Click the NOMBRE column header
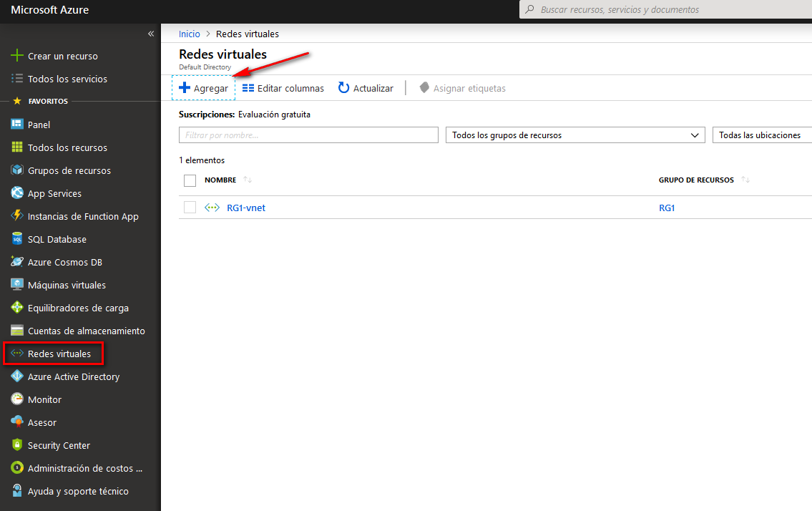812x511 pixels. (x=220, y=180)
